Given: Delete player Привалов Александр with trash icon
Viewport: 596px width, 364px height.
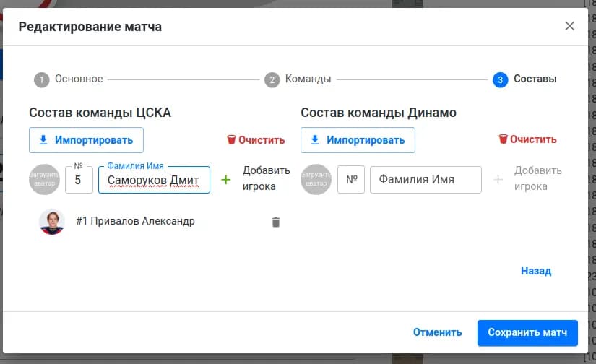Looking at the screenshot, I should point(276,222).
